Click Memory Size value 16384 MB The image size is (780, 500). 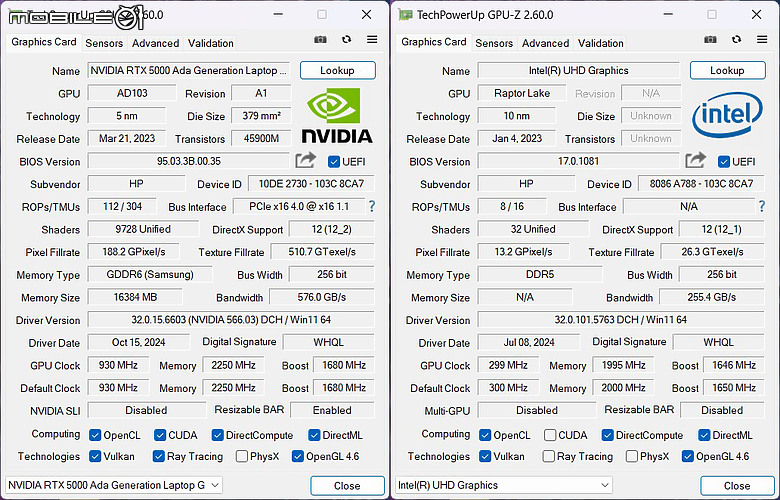[x=135, y=297]
